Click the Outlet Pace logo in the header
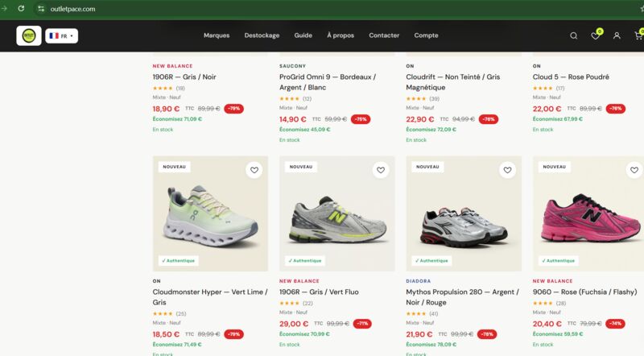Viewport: 644px width, 356px height. (x=29, y=35)
